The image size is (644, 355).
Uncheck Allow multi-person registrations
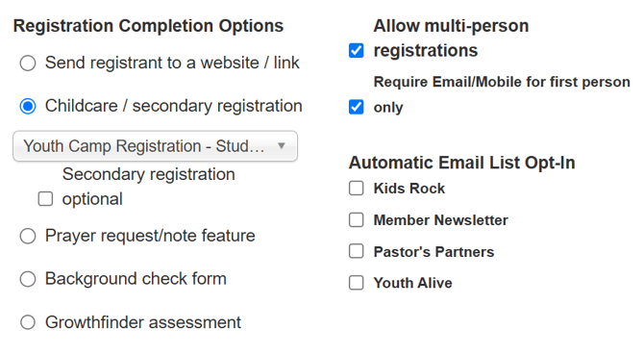(x=356, y=51)
